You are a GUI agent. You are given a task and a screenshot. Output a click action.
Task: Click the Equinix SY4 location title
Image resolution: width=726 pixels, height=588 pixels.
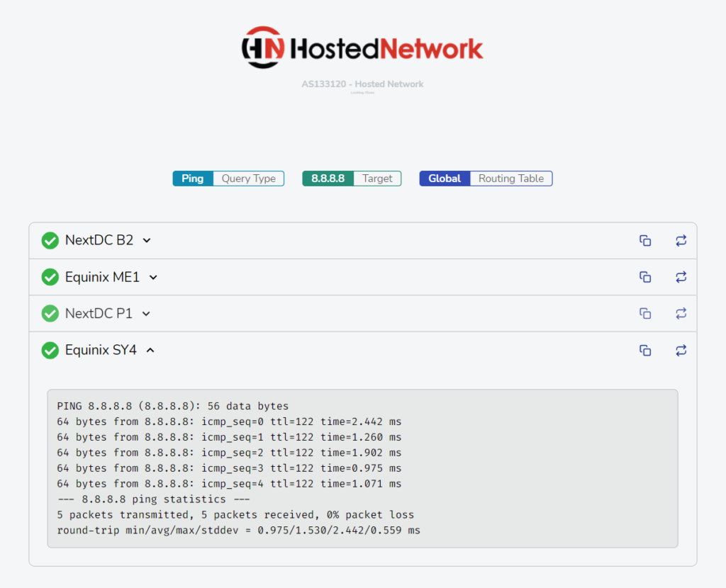(x=101, y=350)
